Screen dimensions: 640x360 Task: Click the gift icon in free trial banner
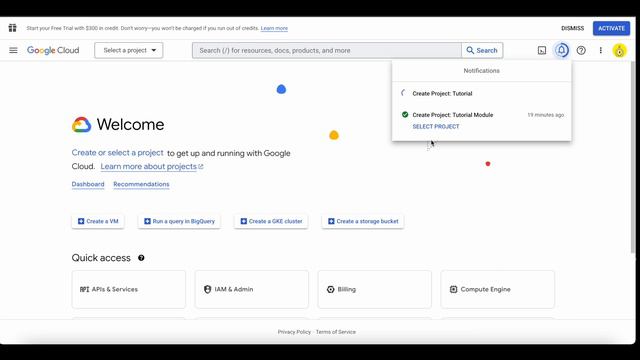pos(13,28)
